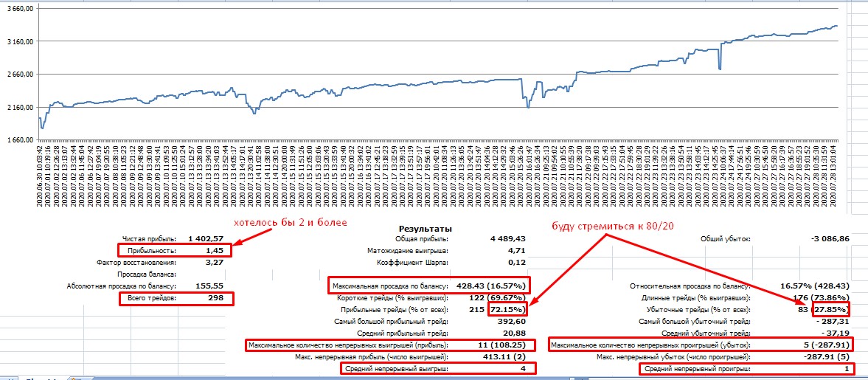
Task: Select 'Максимальная просадка по балансу:' label cell
Action: click(x=389, y=286)
